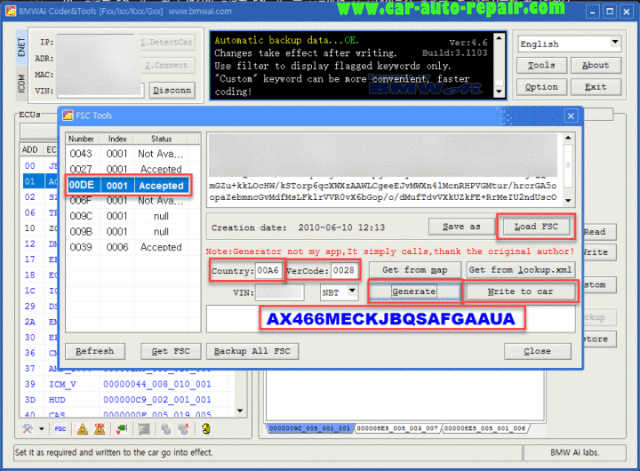
Task: Click the Number column header
Action: coord(81,139)
